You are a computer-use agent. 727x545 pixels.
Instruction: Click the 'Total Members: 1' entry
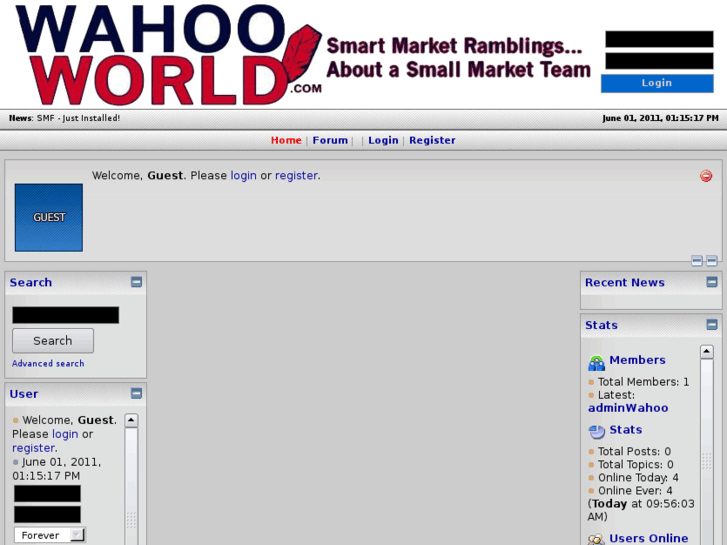coord(643,382)
